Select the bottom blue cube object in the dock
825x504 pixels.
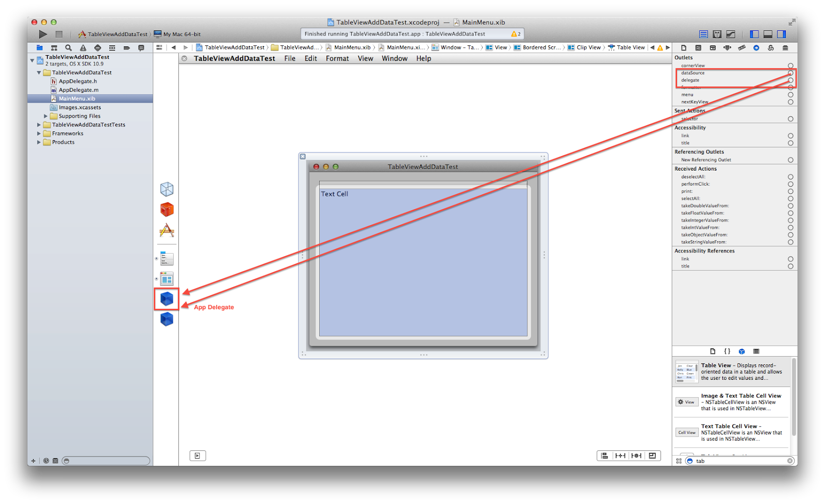click(167, 320)
